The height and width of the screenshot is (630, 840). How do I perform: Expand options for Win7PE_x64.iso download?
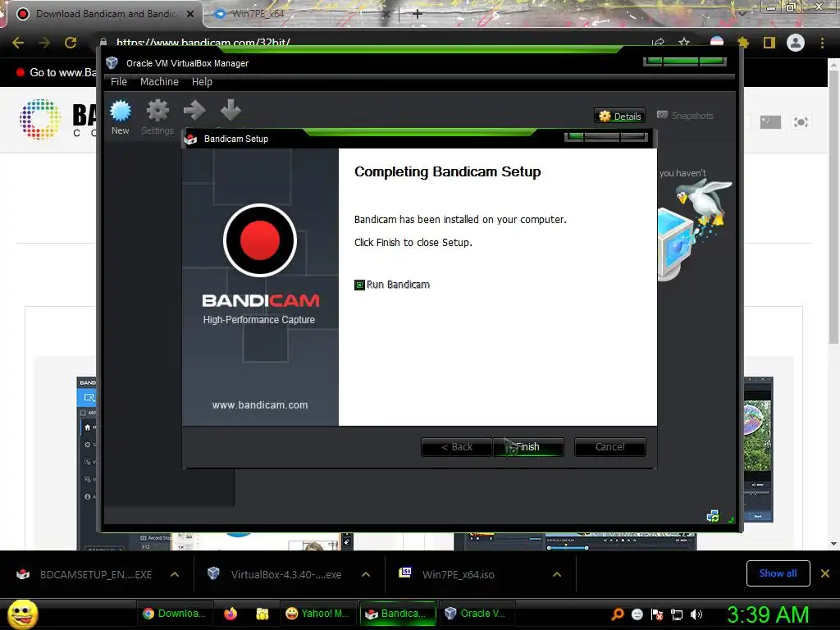[557, 574]
